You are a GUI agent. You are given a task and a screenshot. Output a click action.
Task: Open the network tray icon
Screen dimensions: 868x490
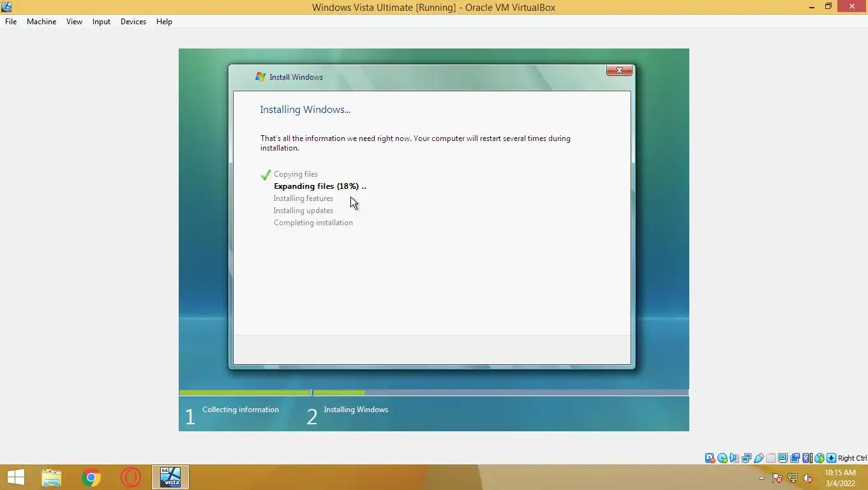click(x=793, y=478)
